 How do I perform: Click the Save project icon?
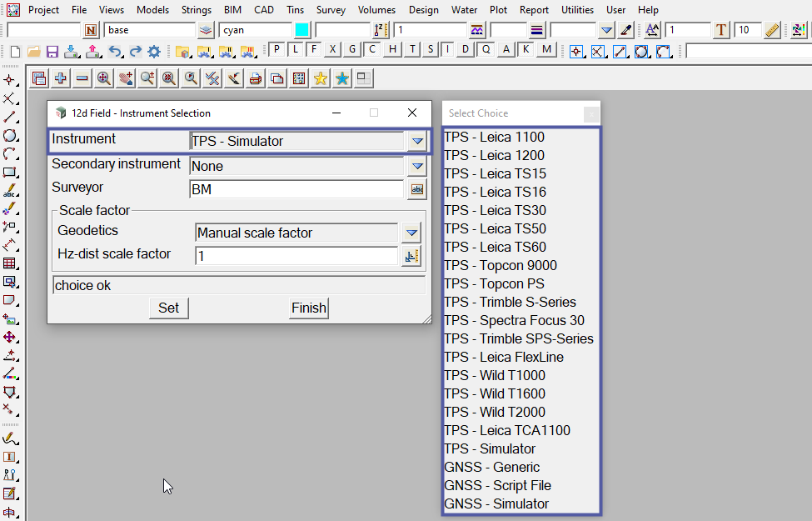coord(52,52)
